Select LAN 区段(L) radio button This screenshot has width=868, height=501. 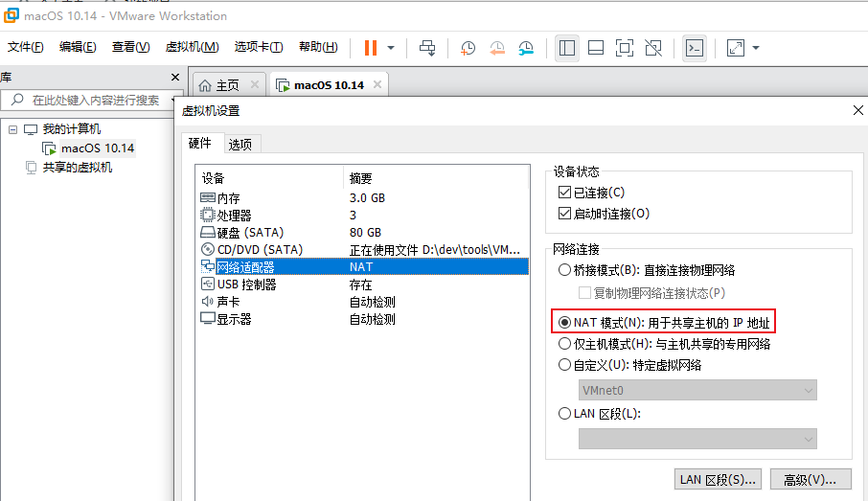[564, 414]
